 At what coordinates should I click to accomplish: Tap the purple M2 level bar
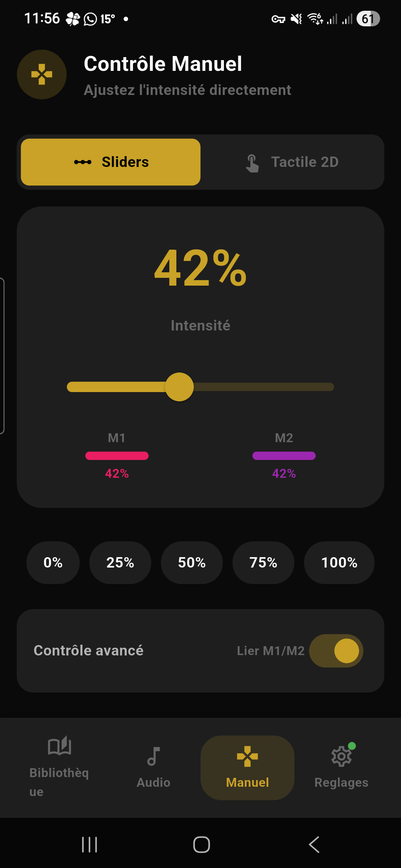(x=284, y=456)
